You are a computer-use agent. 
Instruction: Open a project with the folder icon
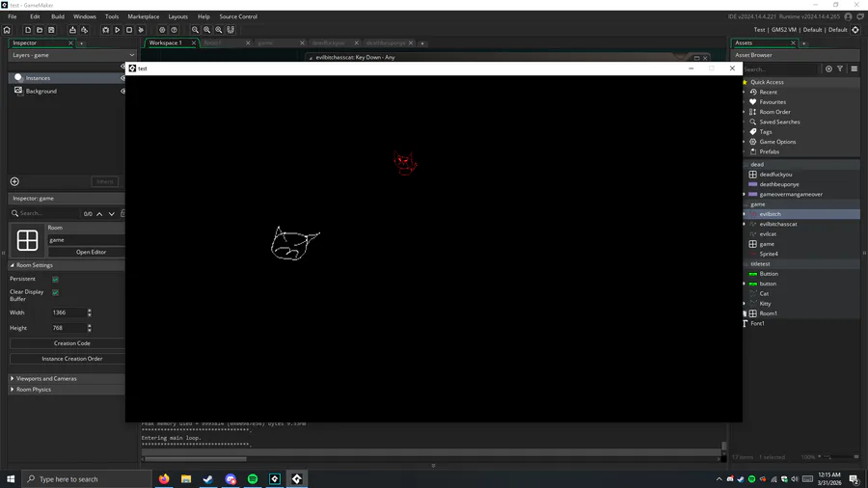point(40,30)
